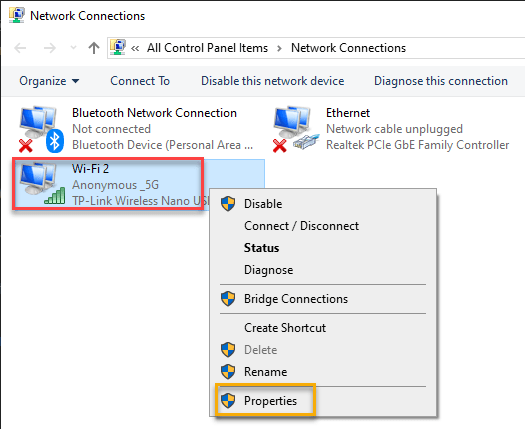Viewport: 525px width, 429px height.
Task: Expand the recent locations dropdown arrow
Action: [73, 48]
